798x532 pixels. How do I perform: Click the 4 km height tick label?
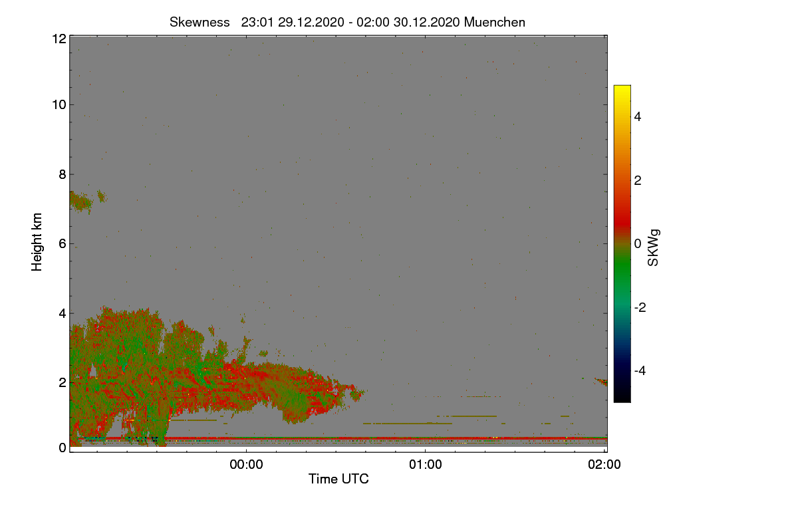click(62, 313)
